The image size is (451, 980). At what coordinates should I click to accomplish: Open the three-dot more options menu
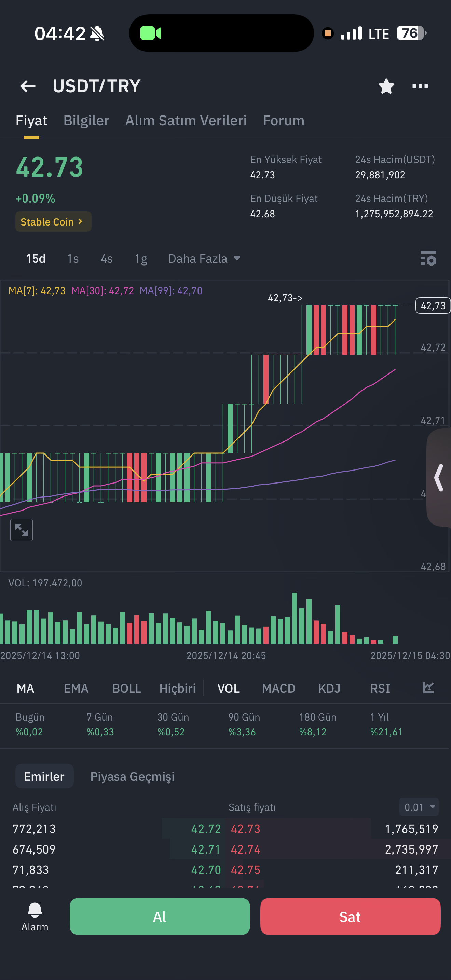click(420, 86)
